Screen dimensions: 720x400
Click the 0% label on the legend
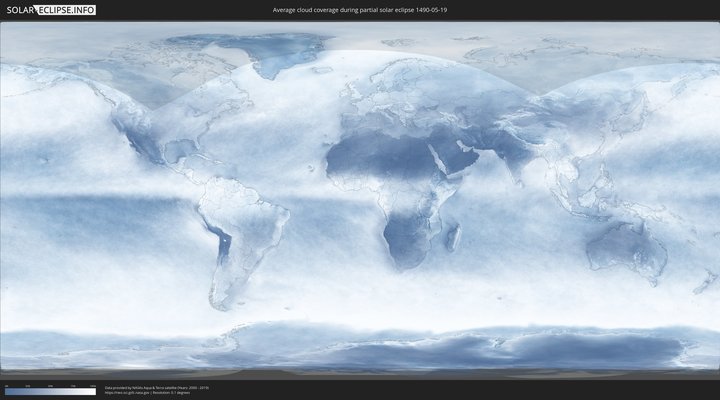click(5, 386)
